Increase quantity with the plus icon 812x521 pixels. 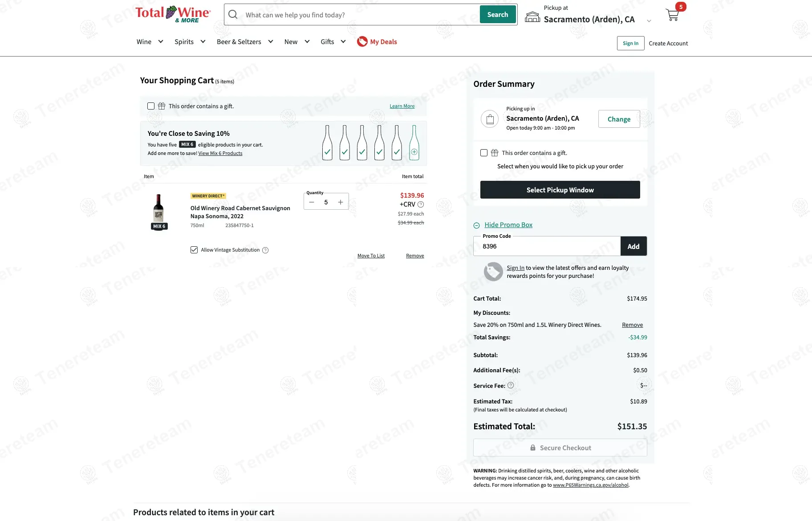[x=341, y=202]
